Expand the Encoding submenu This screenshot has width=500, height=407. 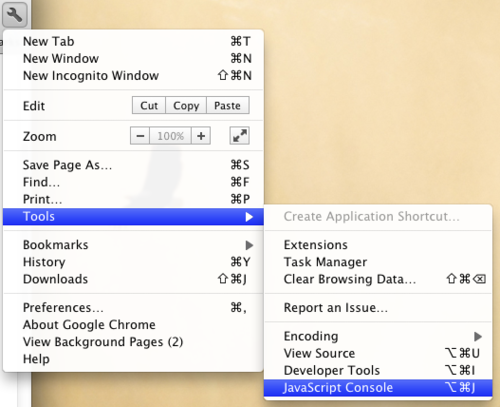(x=378, y=336)
